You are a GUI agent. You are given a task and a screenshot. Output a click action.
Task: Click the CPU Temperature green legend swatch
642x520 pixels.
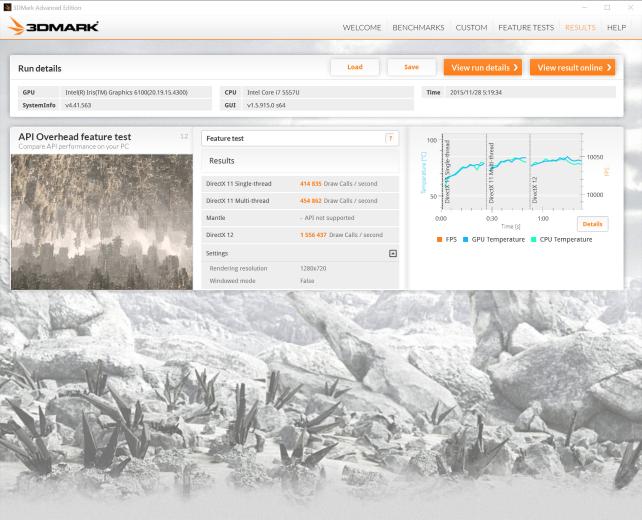(x=533, y=240)
